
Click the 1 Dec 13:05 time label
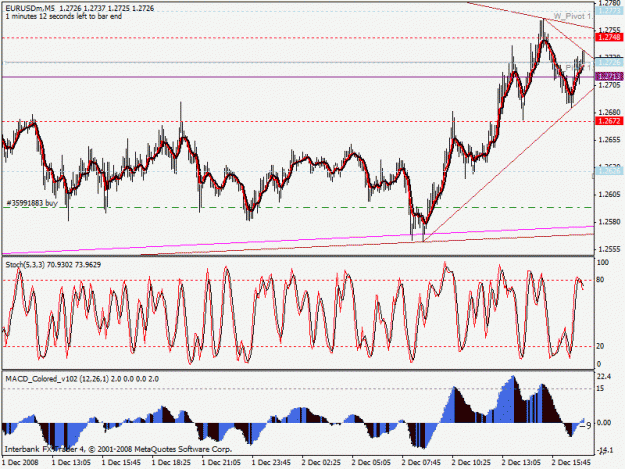click(71, 463)
